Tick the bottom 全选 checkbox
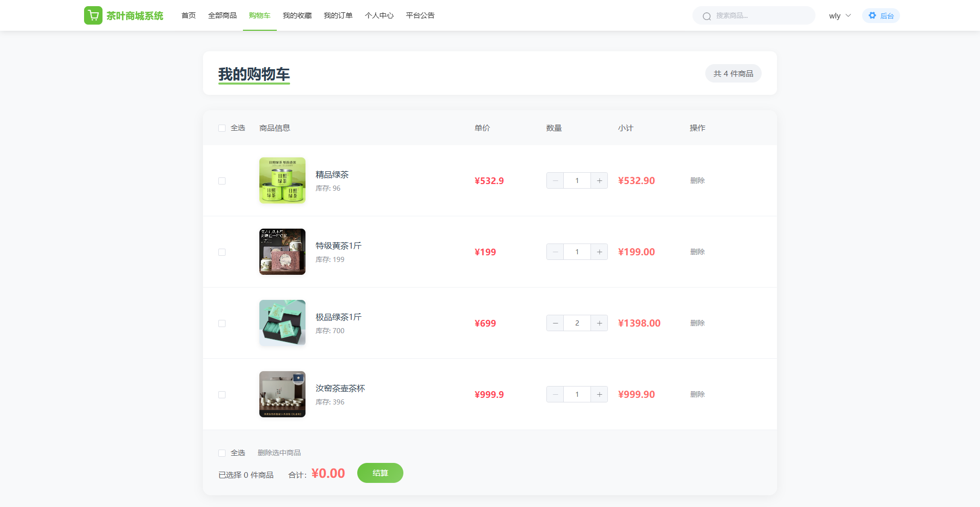This screenshot has width=980, height=507. (x=222, y=453)
